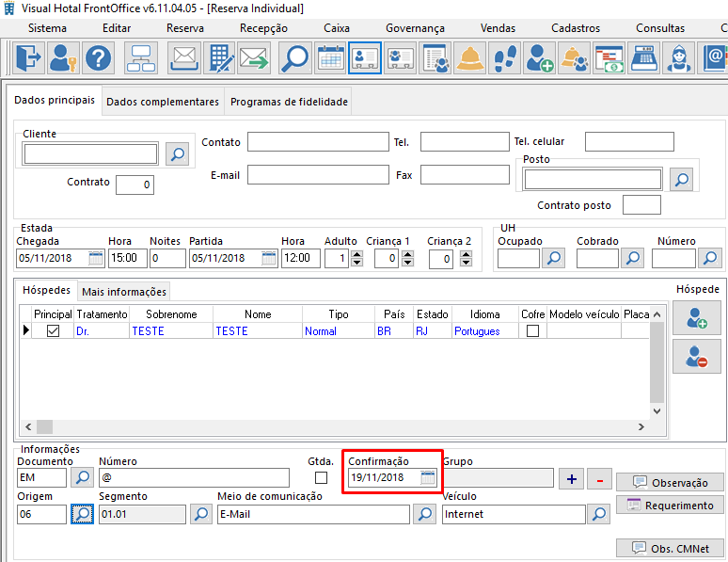
Task: Click the UH Cobrado search magnifier
Action: [633, 258]
